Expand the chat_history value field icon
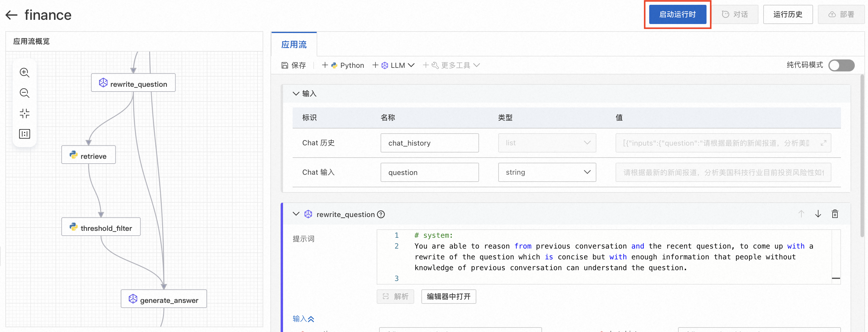The height and width of the screenshot is (332, 868). point(823,143)
